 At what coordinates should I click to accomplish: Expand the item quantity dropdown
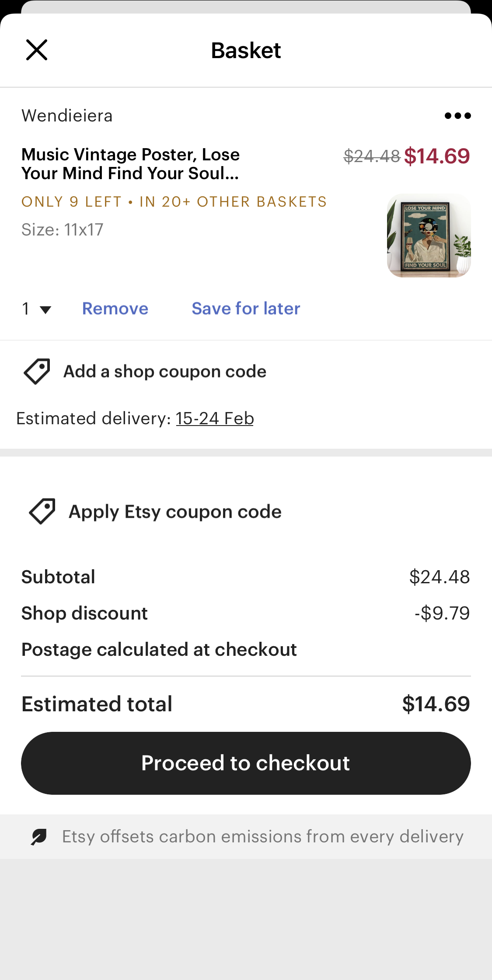tap(35, 308)
